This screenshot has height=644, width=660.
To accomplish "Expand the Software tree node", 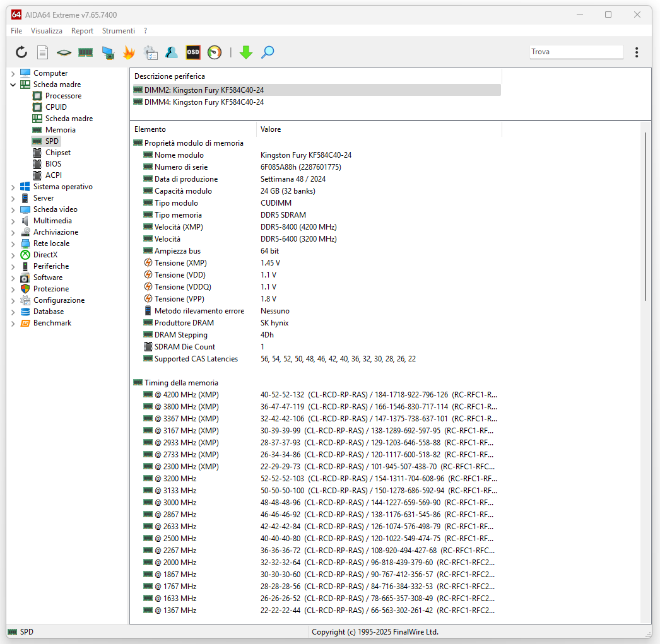I will coord(13,278).
